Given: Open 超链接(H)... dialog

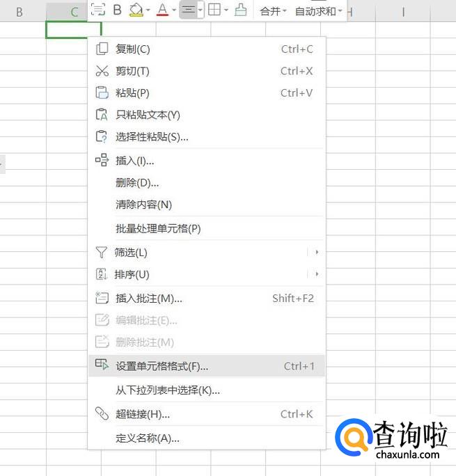Looking at the screenshot, I should coord(207,414).
